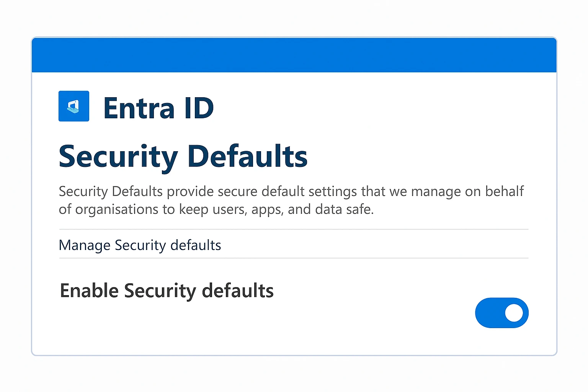The height and width of the screenshot is (392, 588).
Task: Click the word 'Entra' next to the logo
Action: (139, 109)
